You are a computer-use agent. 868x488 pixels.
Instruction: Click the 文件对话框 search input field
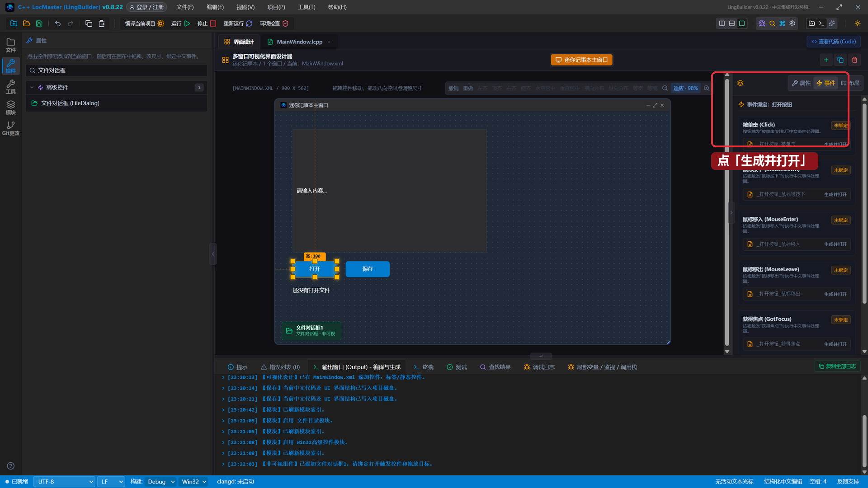[116, 70]
